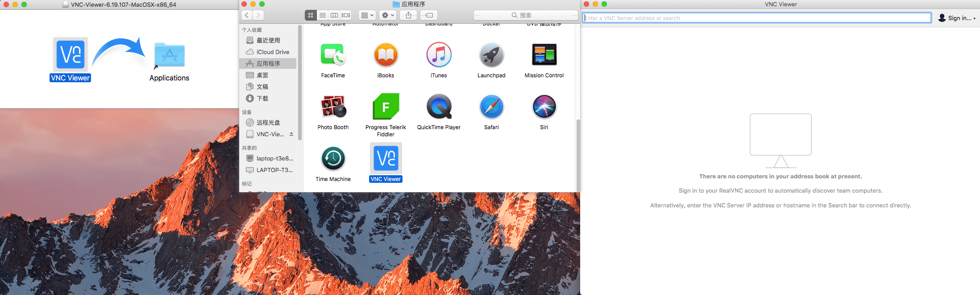This screenshot has width=980, height=295.
Task: Click the Finder file list vertical scrollbar
Action: [x=578, y=155]
